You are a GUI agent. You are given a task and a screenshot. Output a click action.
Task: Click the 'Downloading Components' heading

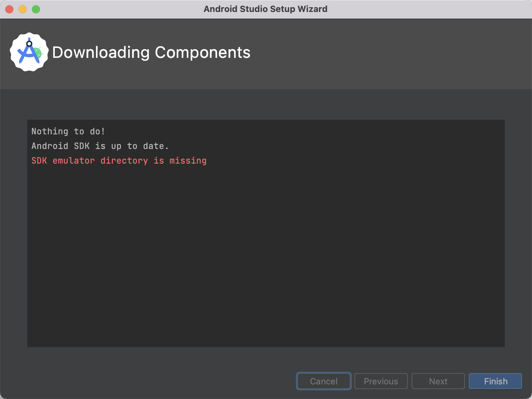coord(151,53)
